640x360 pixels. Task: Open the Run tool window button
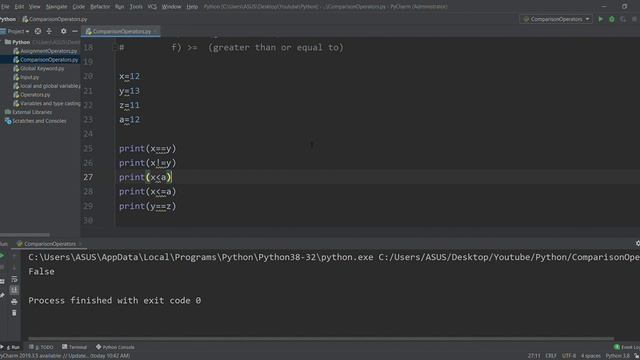coord(11,347)
